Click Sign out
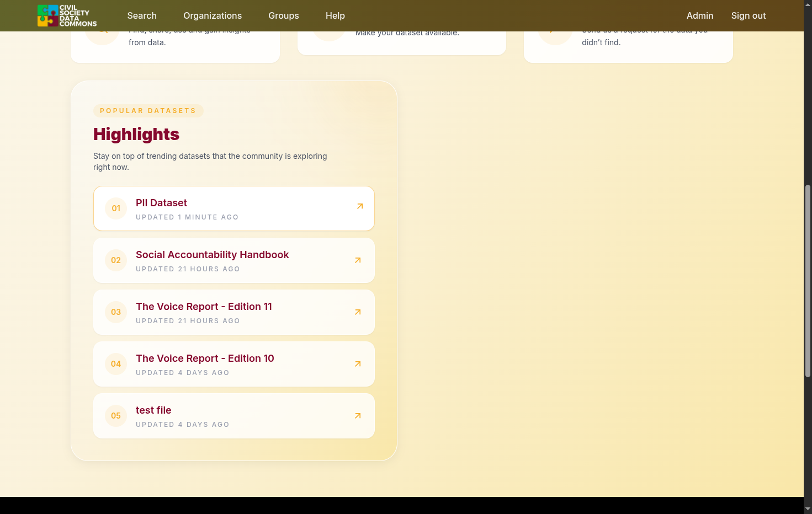Viewport: 812px width, 514px height. [749, 15]
